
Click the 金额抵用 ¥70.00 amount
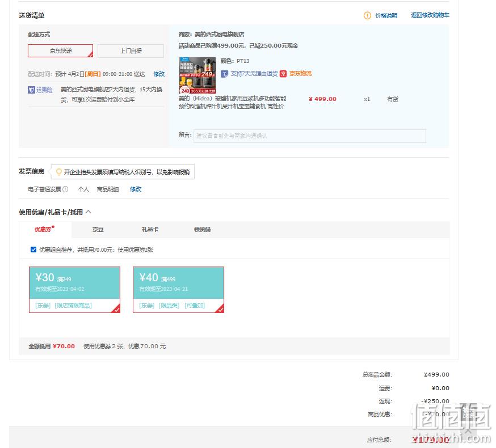(x=64, y=346)
